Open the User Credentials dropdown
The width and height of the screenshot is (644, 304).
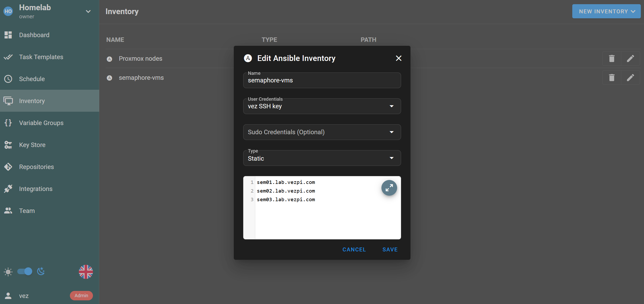(322, 106)
